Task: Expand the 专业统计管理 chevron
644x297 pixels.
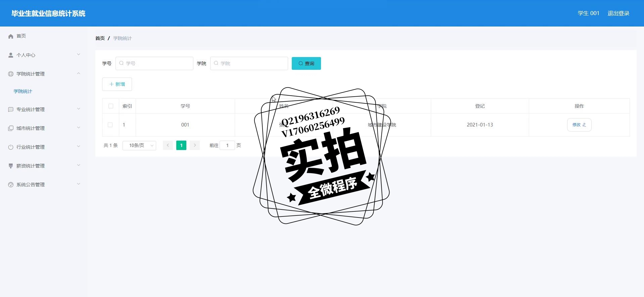Action: [79, 109]
